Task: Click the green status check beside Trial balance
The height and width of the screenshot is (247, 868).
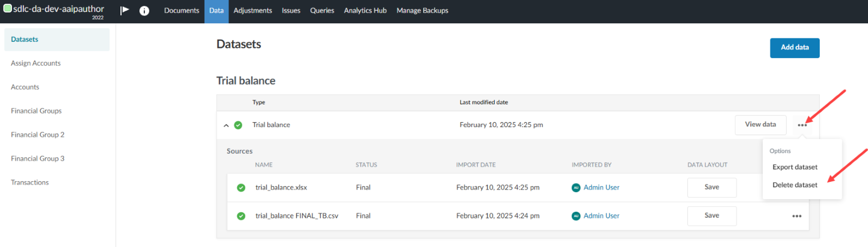Action: pos(238,125)
